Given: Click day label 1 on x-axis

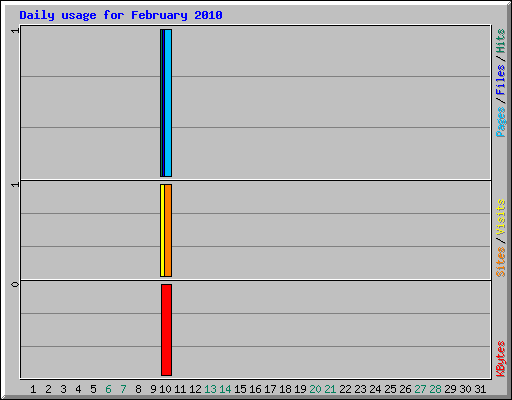Looking at the screenshot, I should pyautogui.click(x=33, y=389).
